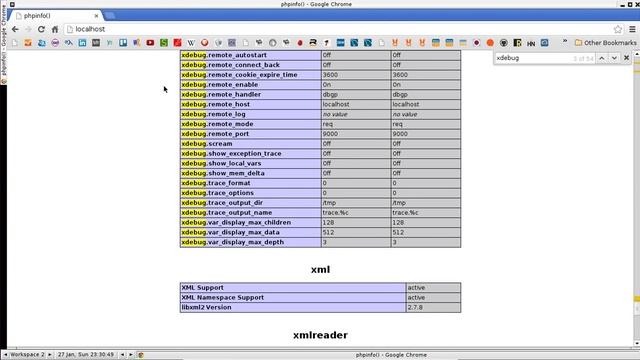Open the Hacker News HN bookmark
Viewport: 640px width, 360px height.
531,43
